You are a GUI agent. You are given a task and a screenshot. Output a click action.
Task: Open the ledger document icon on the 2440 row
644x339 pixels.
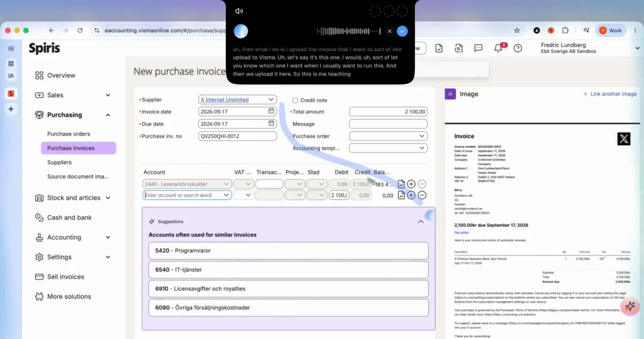(x=401, y=184)
